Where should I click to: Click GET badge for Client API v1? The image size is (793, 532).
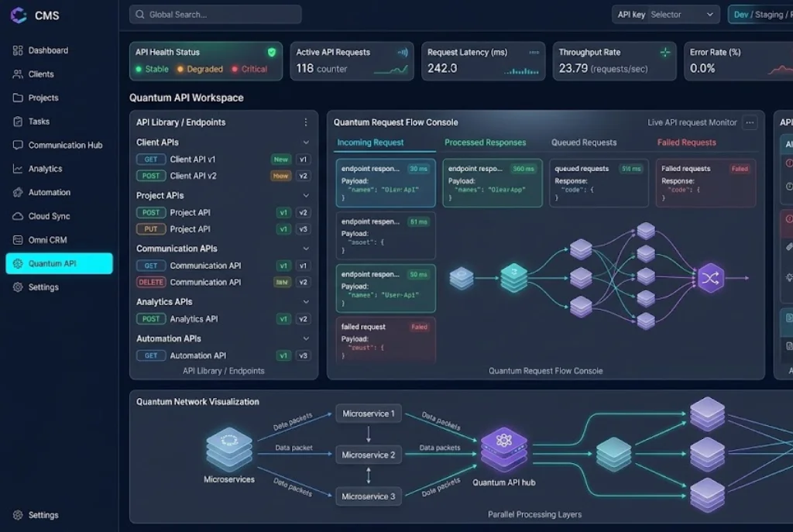click(x=151, y=160)
